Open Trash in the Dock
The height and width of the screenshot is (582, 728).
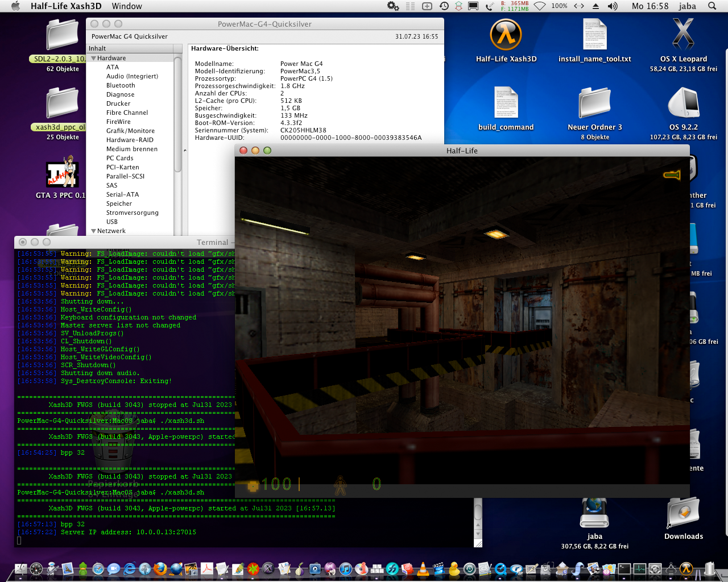pyautogui.click(x=710, y=569)
